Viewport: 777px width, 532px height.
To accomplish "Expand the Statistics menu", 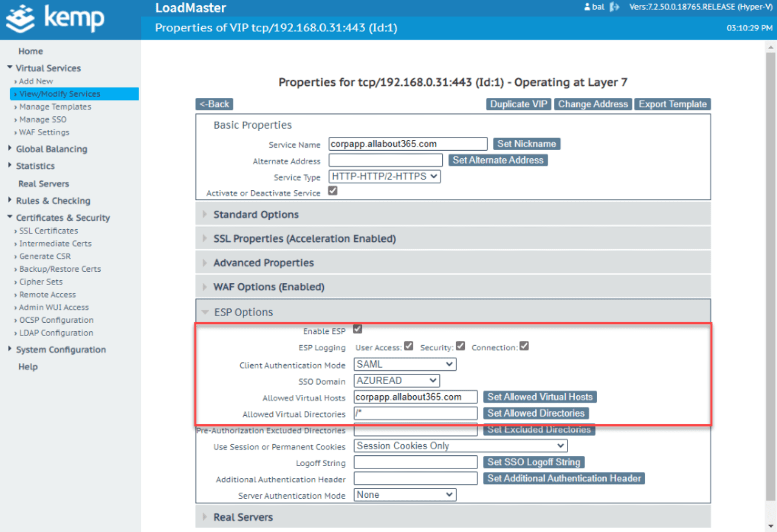I will point(35,166).
